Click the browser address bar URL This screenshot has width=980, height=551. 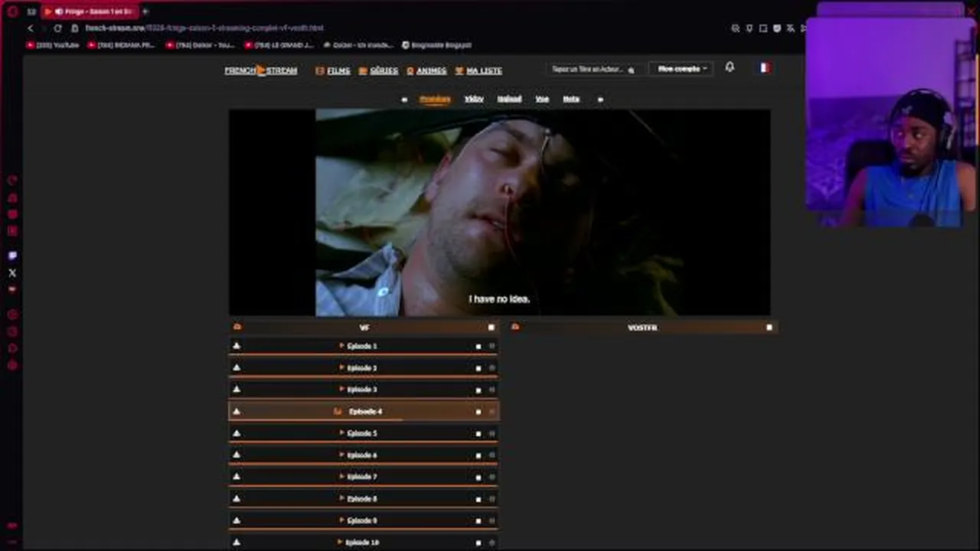tap(204, 28)
